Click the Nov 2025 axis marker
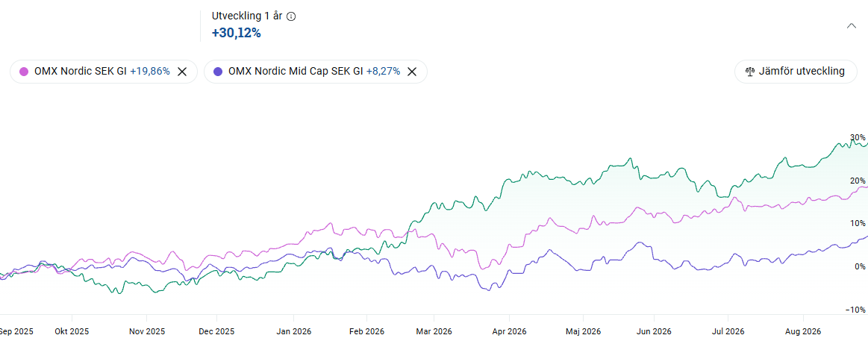Screen dimensions: 868x338 (x=147, y=331)
